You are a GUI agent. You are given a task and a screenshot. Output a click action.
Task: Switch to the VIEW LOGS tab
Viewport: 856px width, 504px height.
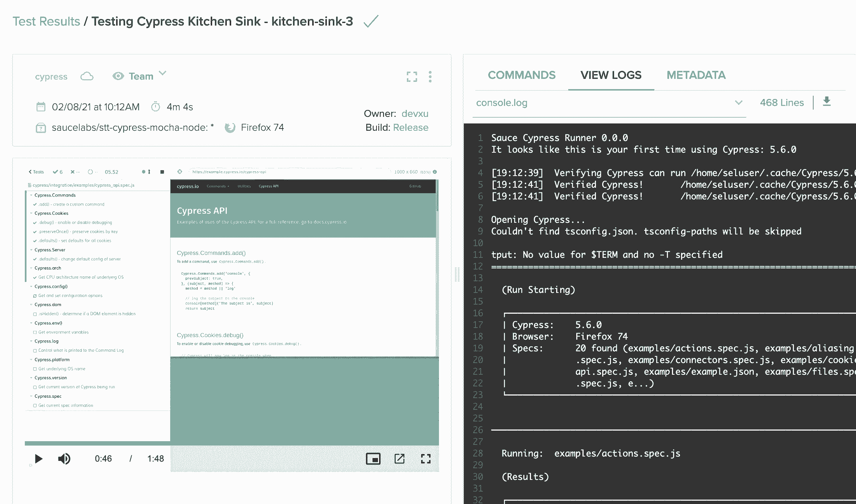tap(611, 75)
